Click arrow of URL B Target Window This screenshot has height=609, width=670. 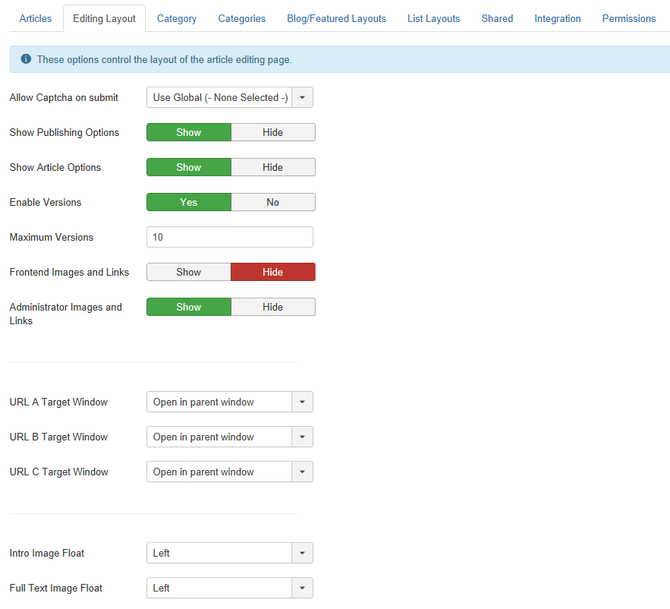pyautogui.click(x=302, y=437)
